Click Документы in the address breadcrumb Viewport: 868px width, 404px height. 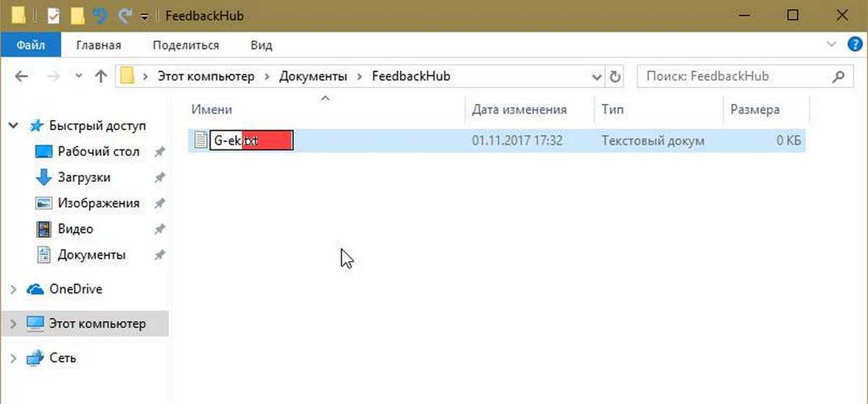(313, 76)
